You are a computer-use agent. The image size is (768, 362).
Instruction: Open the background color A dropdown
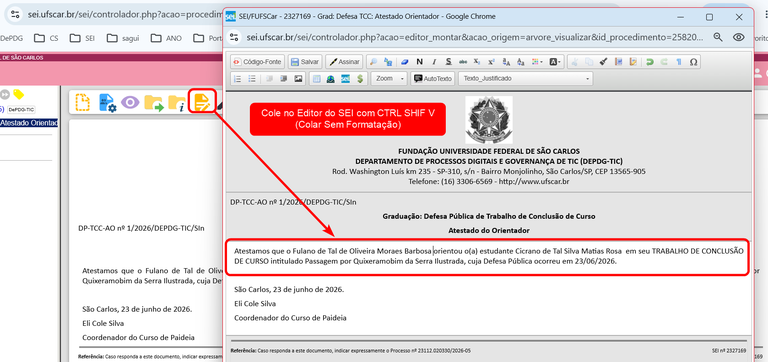tap(555, 62)
